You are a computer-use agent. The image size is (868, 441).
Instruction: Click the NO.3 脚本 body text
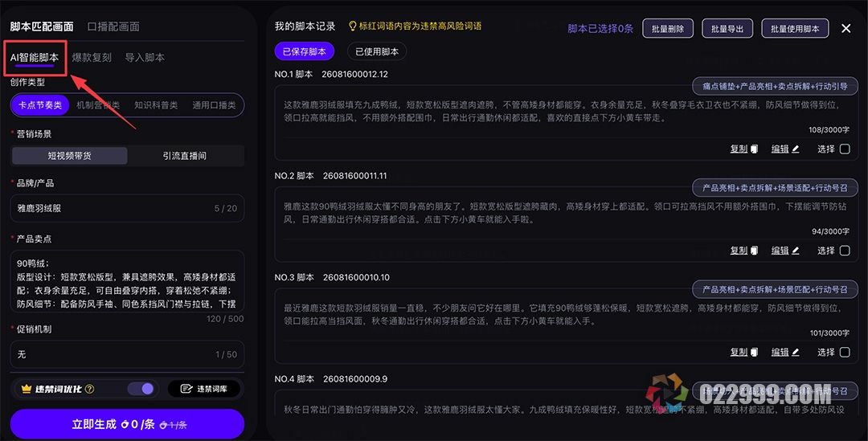click(x=562, y=314)
